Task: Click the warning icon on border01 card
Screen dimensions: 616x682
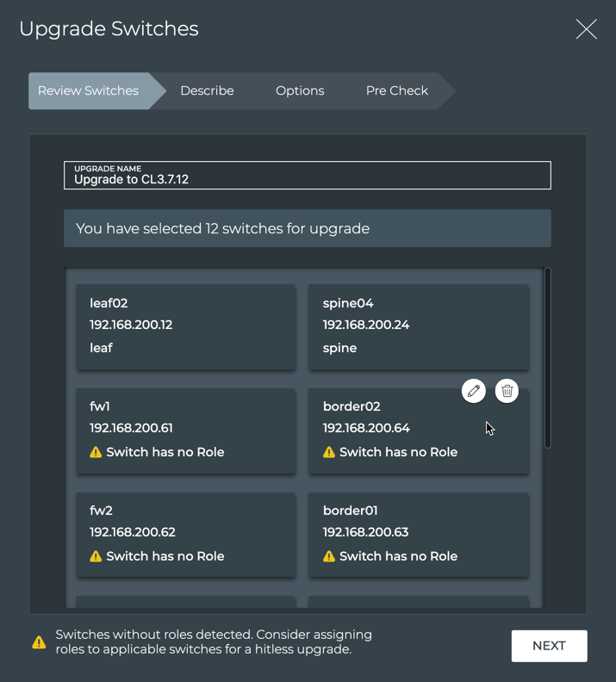Action: pos(329,556)
